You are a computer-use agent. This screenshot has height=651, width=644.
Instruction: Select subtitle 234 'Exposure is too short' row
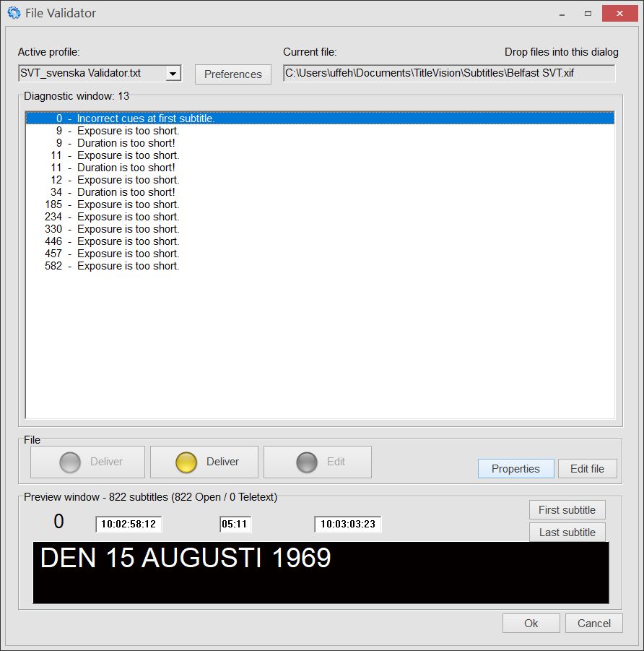320,217
